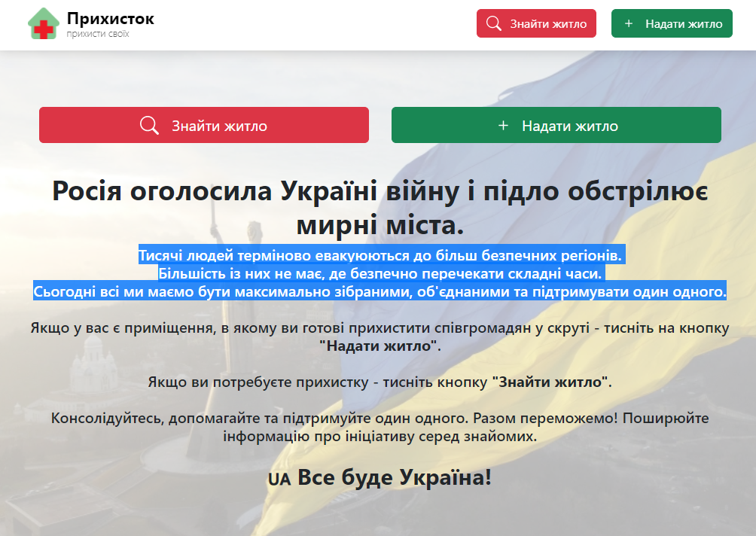Screen dimensions: 756x536
Task: Click the plus icon in large green button
Action: point(504,126)
